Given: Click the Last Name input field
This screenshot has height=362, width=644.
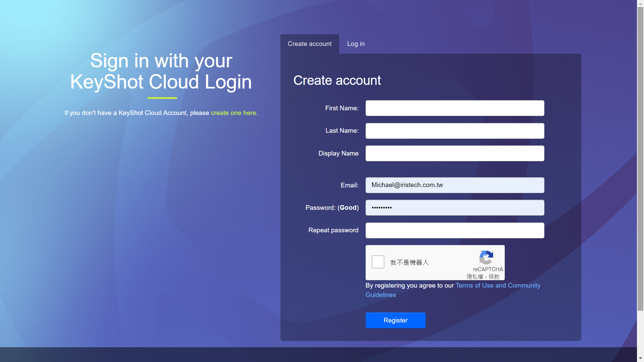Looking at the screenshot, I should point(455,131).
